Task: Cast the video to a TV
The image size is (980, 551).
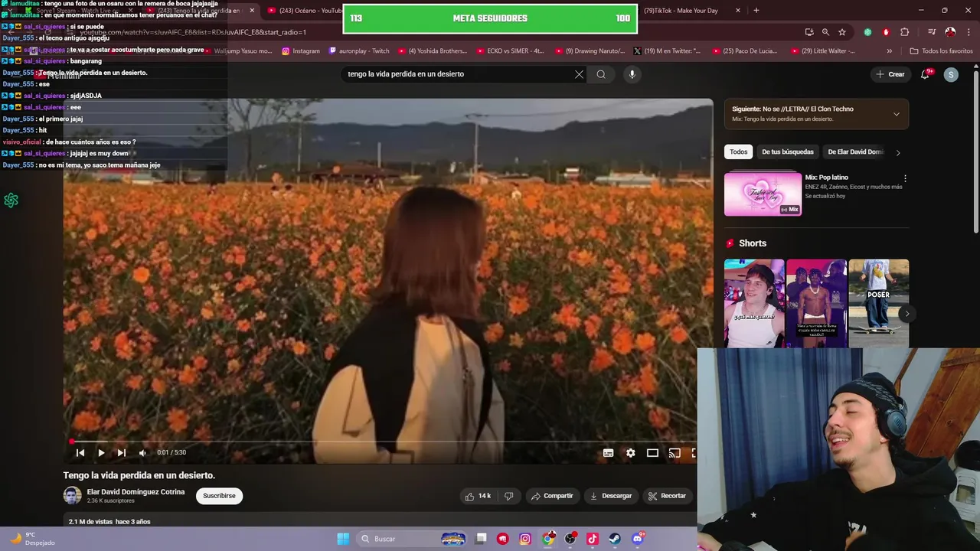Action: 675,453
